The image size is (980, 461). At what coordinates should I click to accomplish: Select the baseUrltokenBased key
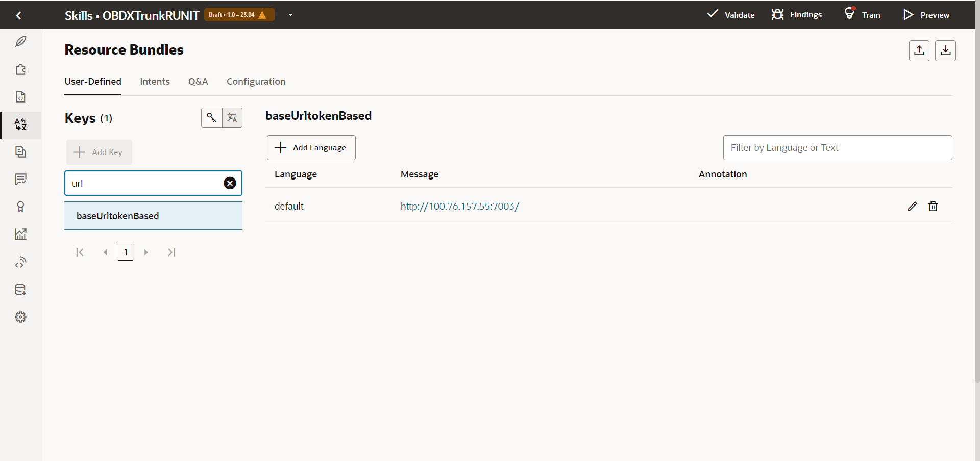click(153, 216)
